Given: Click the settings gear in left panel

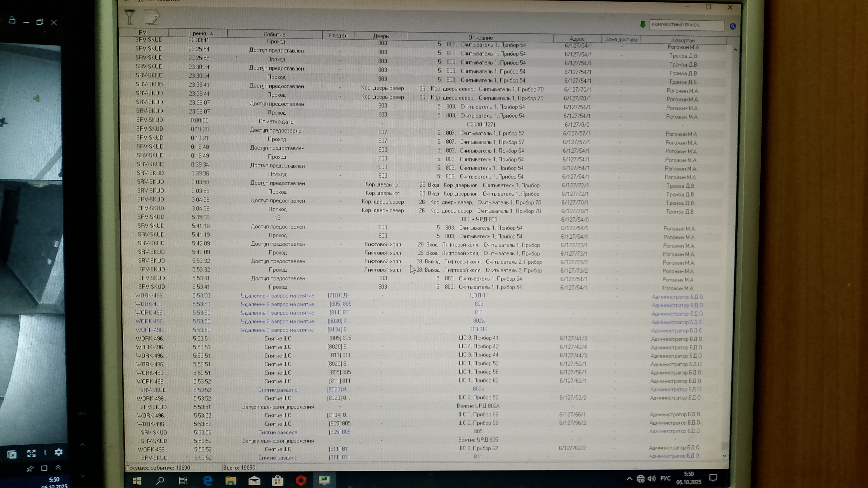Looking at the screenshot, I should (x=59, y=452).
